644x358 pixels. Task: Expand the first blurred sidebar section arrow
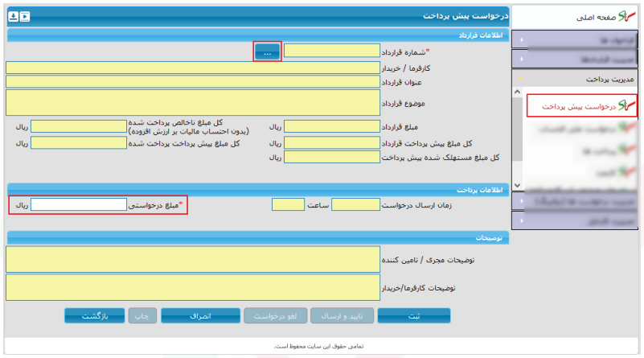(x=522, y=40)
